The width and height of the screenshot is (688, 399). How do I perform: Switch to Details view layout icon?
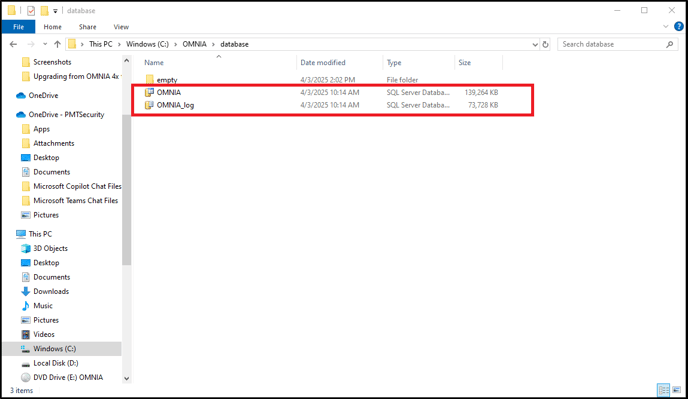663,390
